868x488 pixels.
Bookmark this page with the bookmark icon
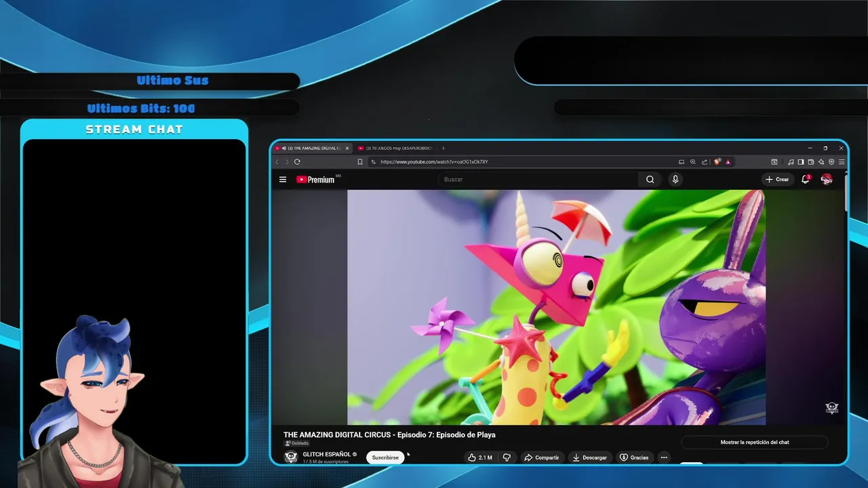(x=360, y=162)
